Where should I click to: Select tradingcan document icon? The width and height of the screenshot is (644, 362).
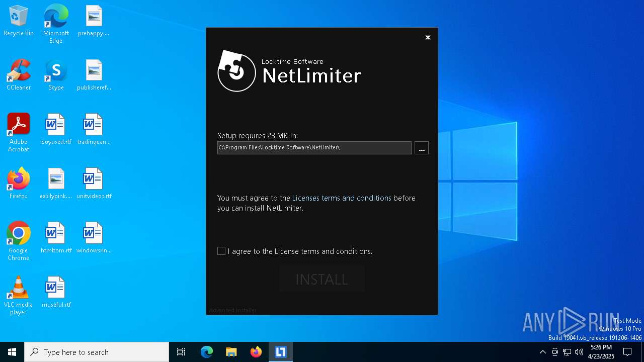[x=94, y=130]
